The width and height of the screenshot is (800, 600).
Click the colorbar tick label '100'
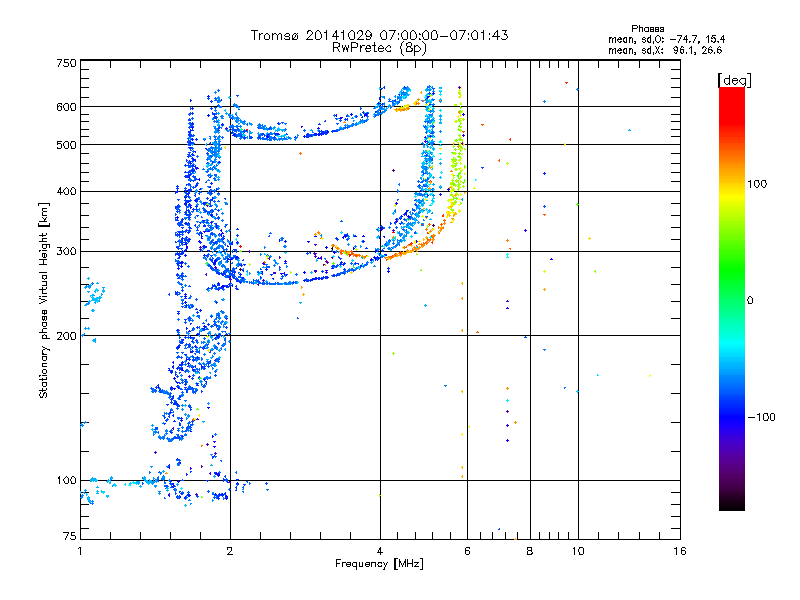point(757,184)
